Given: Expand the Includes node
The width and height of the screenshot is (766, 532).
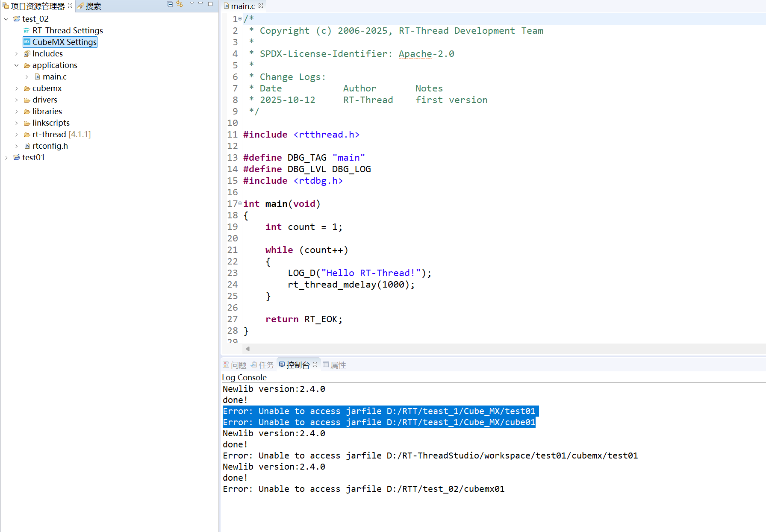Looking at the screenshot, I should pyautogui.click(x=17, y=54).
